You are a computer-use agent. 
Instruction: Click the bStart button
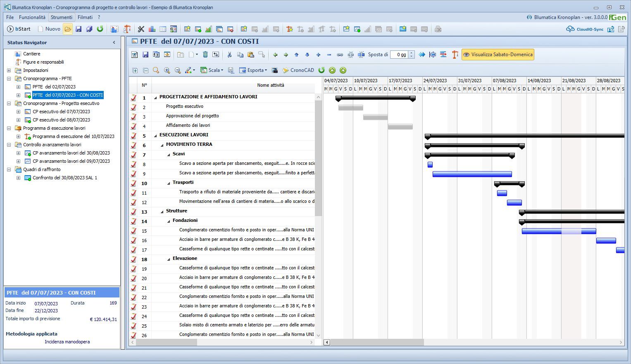pyautogui.click(x=19, y=29)
